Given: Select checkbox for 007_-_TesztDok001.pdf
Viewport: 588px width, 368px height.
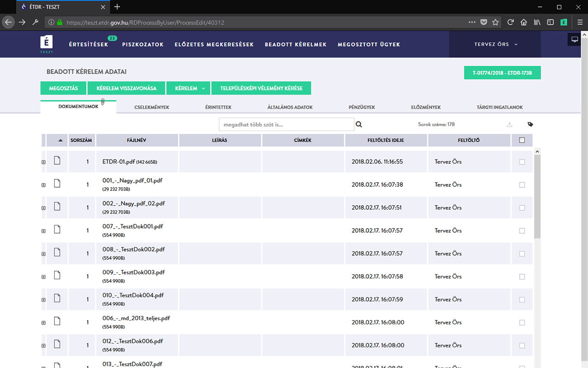Looking at the screenshot, I should tap(522, 231).
